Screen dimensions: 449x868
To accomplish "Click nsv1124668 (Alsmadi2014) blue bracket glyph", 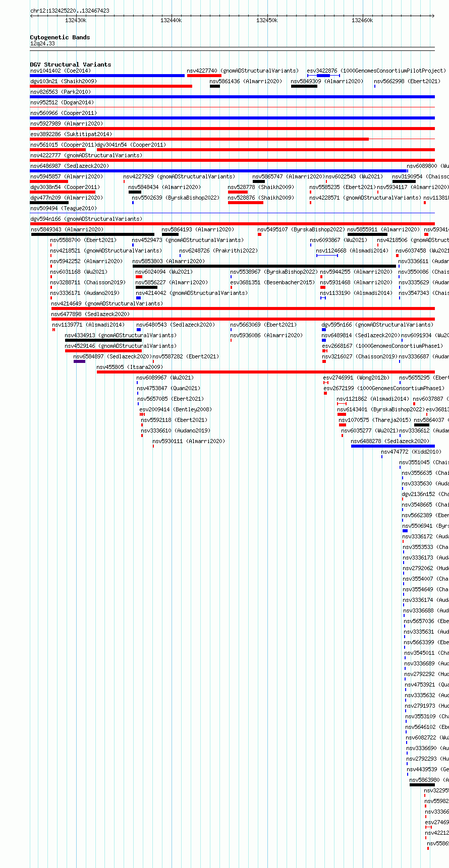I will 327,256.
